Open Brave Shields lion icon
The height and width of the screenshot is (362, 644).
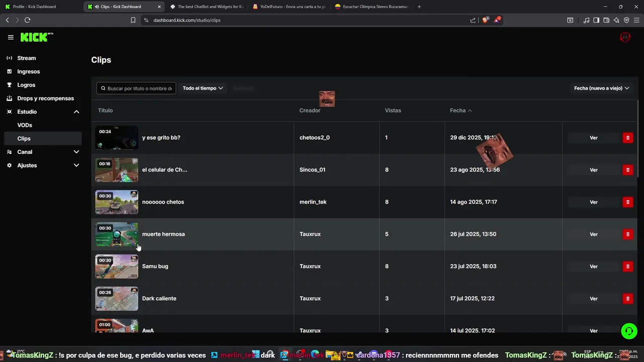point(486,20)
